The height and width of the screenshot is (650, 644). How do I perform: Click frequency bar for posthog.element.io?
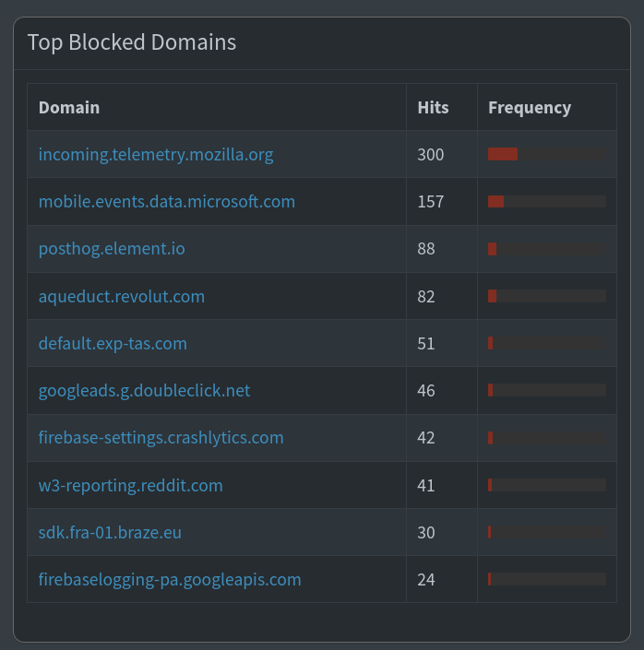click(547, 249)
